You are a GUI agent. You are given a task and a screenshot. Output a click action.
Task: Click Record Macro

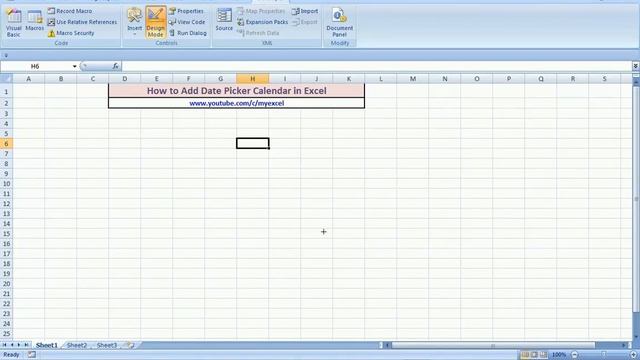(x=69, y=11)
